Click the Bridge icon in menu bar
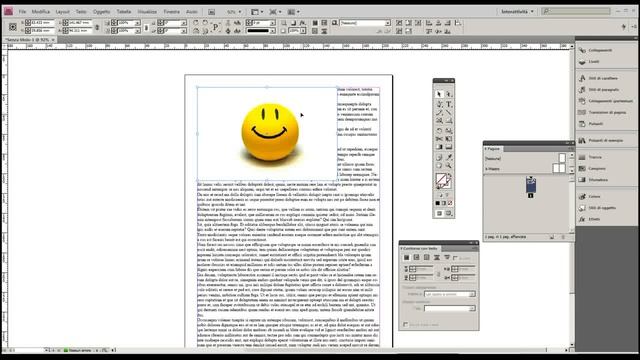This screenshot has width=640, height=360. tap(211, 12)
